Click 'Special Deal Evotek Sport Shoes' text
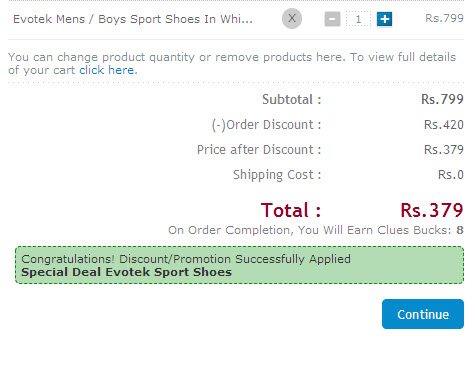This screenshot has height=374, width=475. [x=126, y=272]
